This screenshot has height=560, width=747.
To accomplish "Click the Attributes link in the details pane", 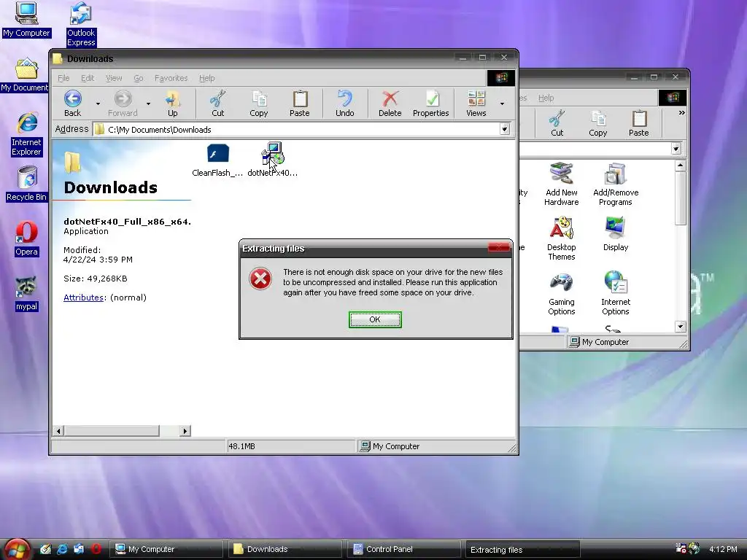I will 83,297.
